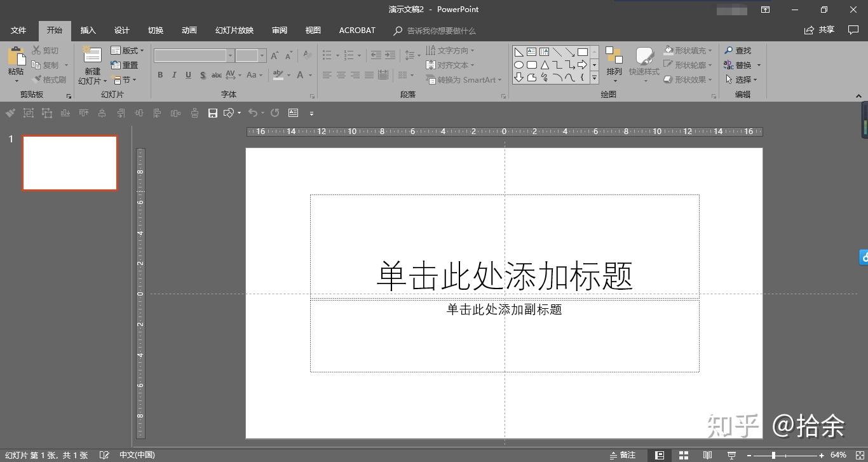This screenshot has height=462, width=868.
Task: Select the left brace shape in gallery
Action: coord(582,78)
